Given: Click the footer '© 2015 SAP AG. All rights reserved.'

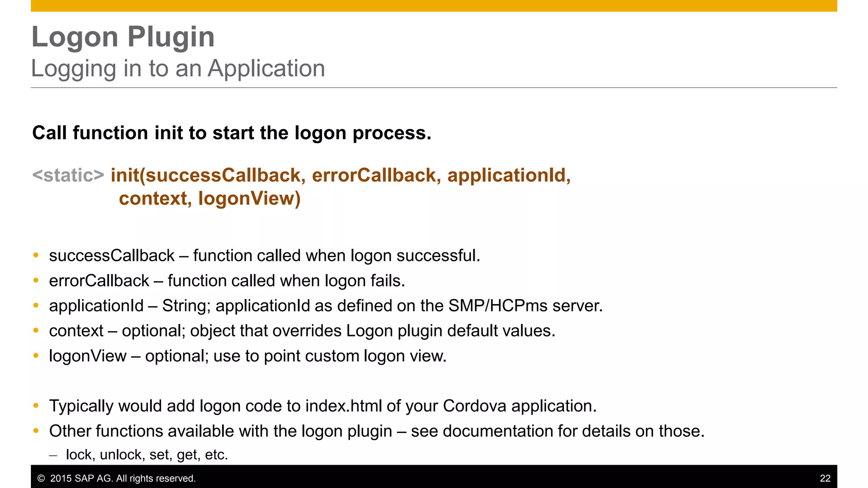Looking at the screenshot, I should point(117,479).
